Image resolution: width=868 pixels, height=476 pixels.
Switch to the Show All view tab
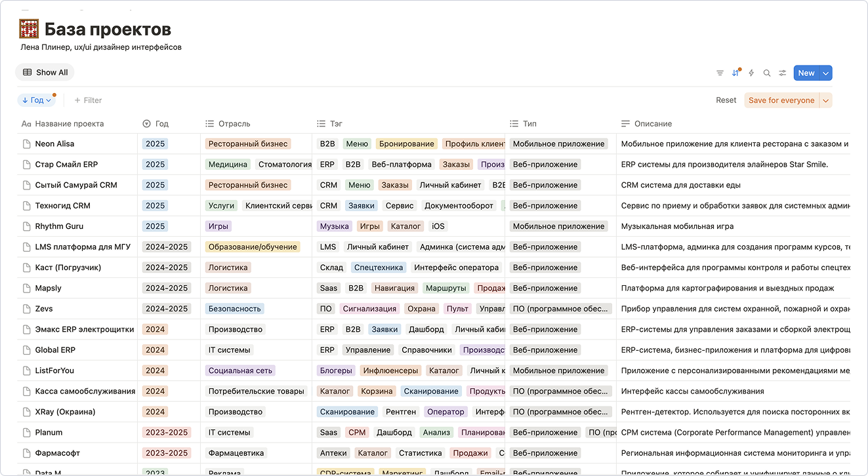(x=45, y=71)
